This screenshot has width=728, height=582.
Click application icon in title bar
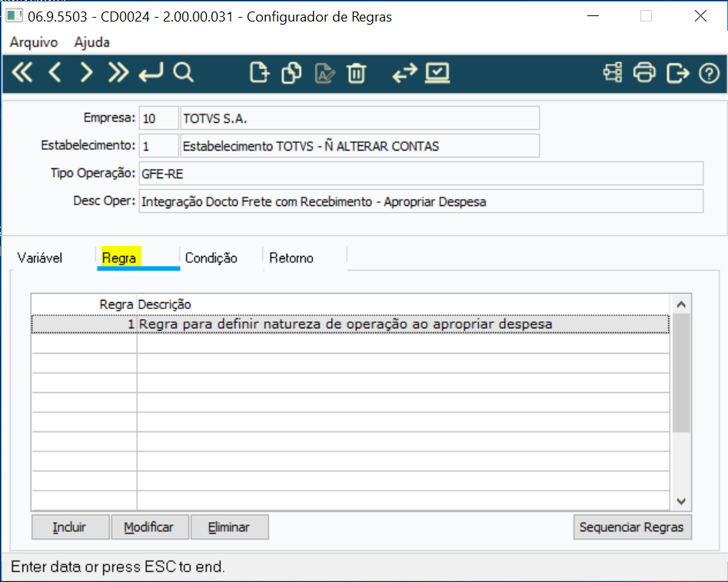tap(14, 16)
